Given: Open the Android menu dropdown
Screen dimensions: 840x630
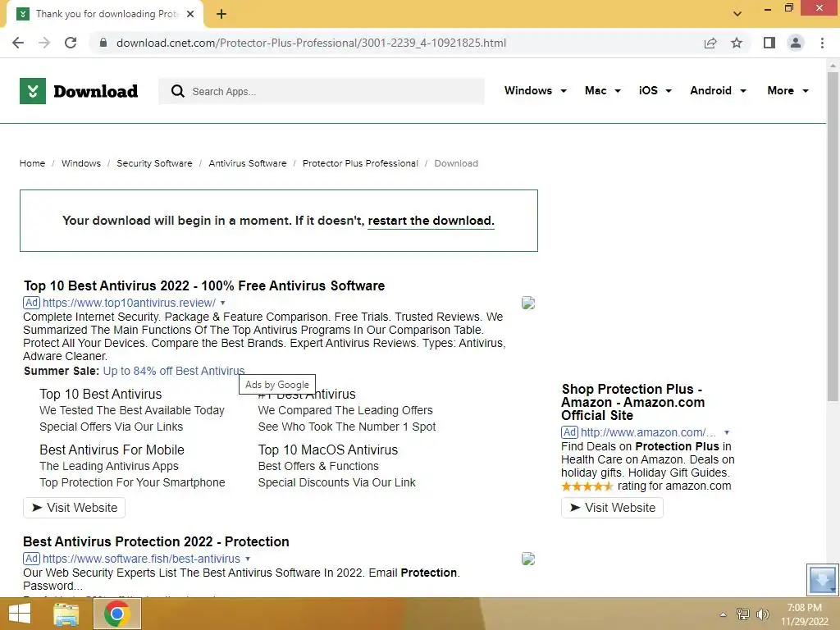Looking at the screenshot, I should point(718,90).
